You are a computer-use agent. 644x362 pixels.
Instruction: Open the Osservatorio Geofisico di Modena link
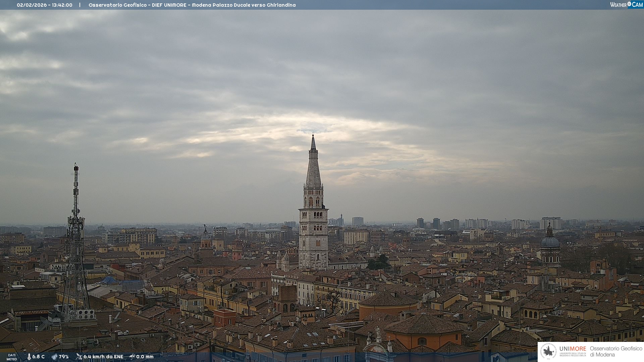pos(616,352)
